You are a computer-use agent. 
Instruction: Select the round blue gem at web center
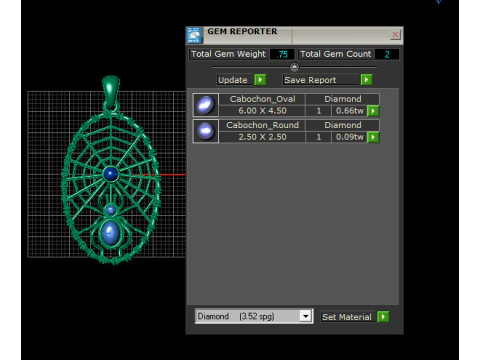[x=111, y=174]
